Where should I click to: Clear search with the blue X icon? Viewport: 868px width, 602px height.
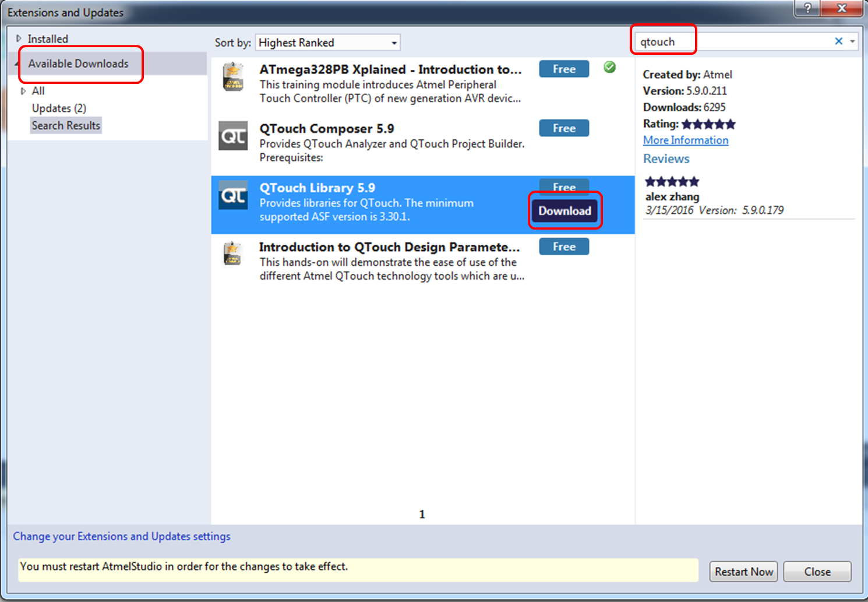838,41
